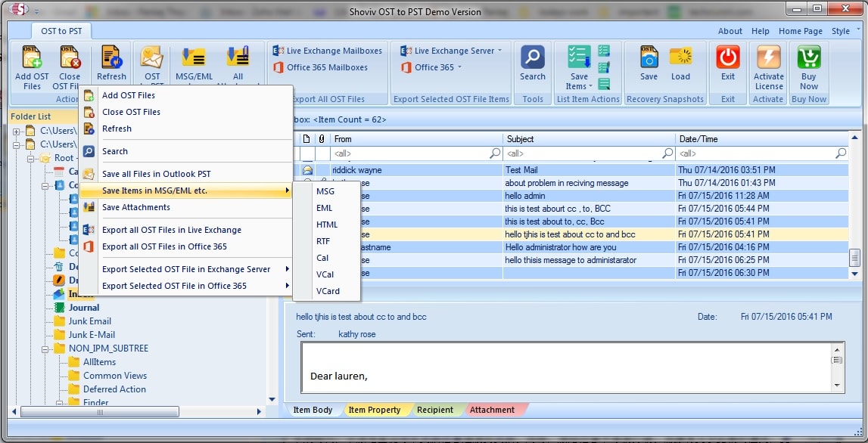Screen dimensions: 868x443
Task: Click the top small list-action icon
Action: coord(604,51)
